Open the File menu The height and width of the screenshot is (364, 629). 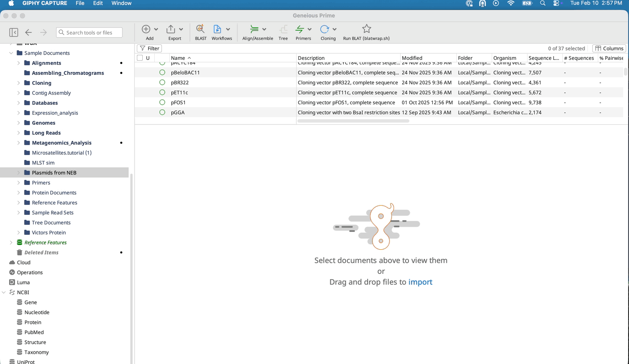coord(80,3)
